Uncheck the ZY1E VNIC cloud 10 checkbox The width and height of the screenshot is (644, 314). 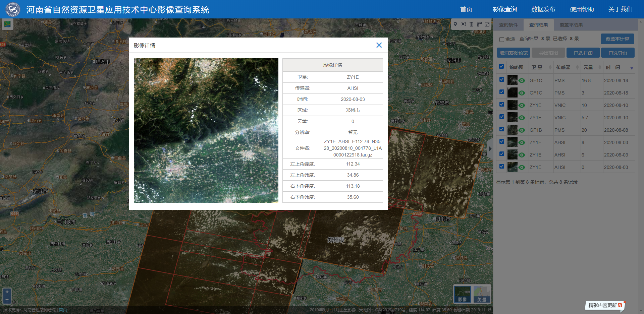coord(502,104)
